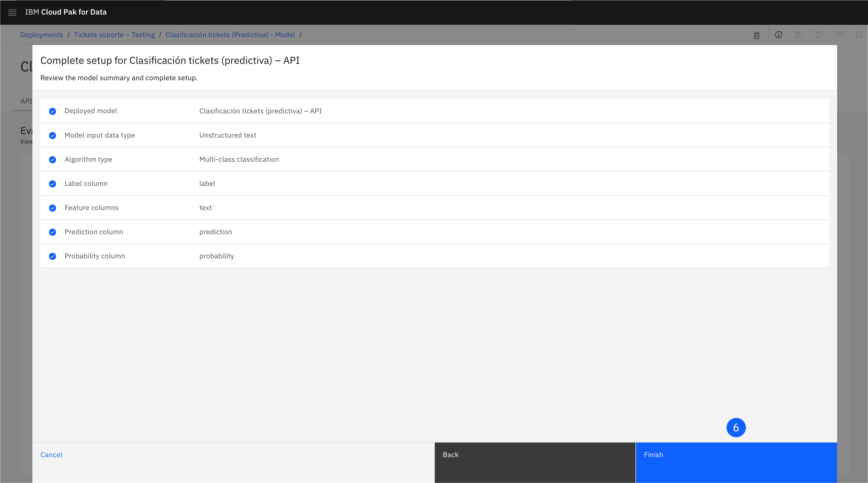Open the hamburger navigation menu
Screen dimensions: 868x483
point(12,12)
